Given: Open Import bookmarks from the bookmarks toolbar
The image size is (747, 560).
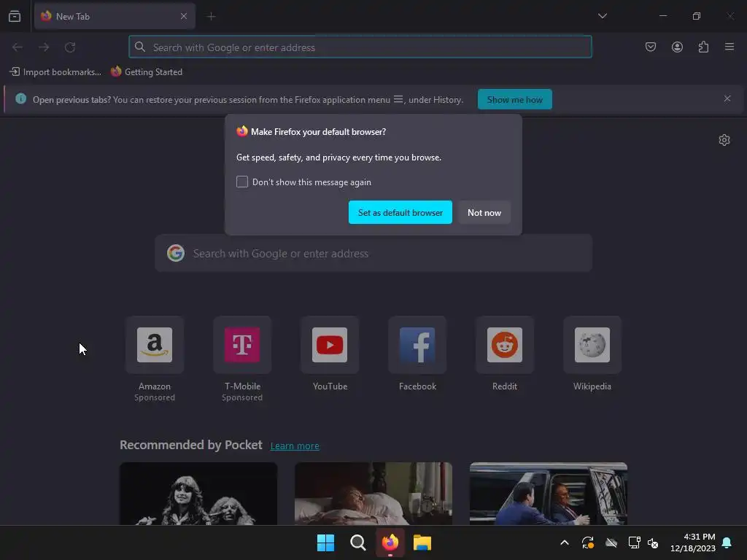Looking at the screenshot, I should click(55, 72).
